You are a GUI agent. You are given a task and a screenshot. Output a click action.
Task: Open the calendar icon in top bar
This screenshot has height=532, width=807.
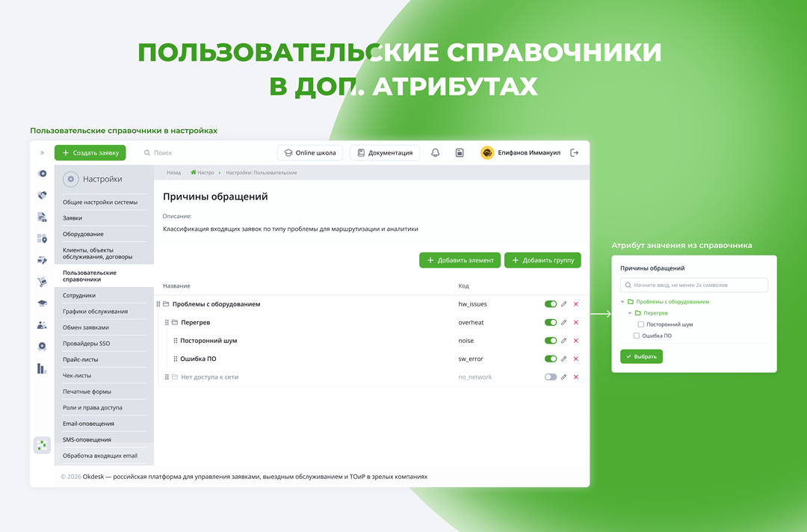coord(460,153)
